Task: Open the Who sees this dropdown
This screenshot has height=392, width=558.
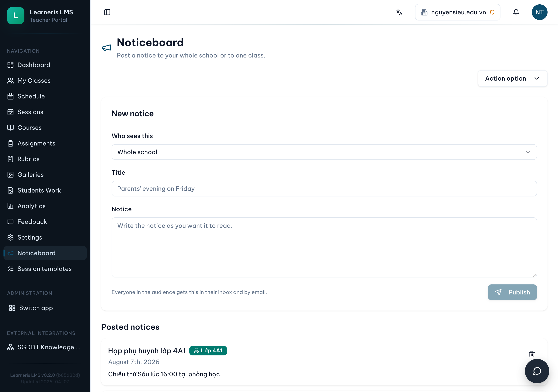Action: tap(324, 152)
